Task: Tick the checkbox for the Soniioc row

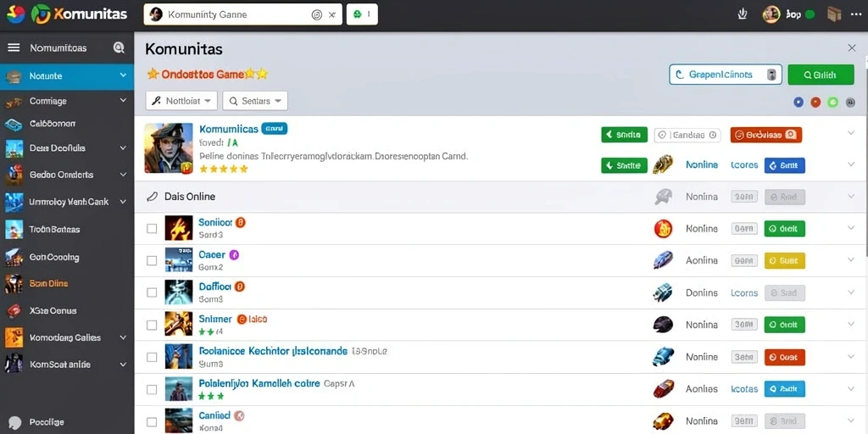Action: 152,229
